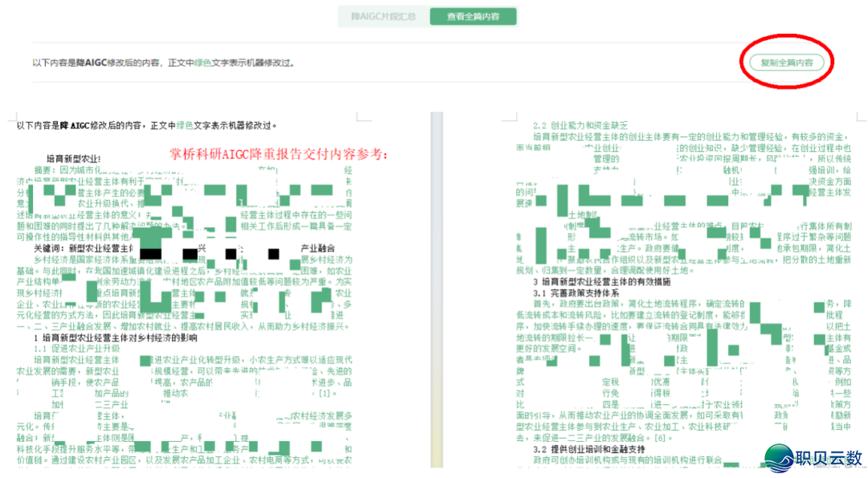Click the left document title 培育新型农业
Screen dimensions: 868x478
[x=72, y=158]
